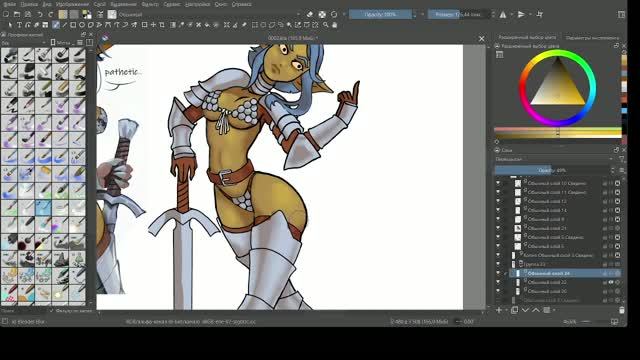The height and width of the screenshot is (360, 640).
Task: Select the Ellipse shape tool
Action: 82,25
